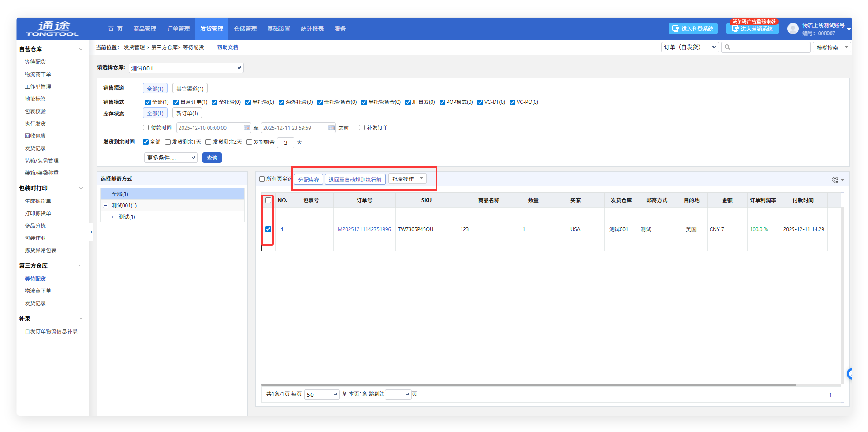868x432 pixels.
Task: Enable the 补发订单 checkbox
Action: [361, 128]
